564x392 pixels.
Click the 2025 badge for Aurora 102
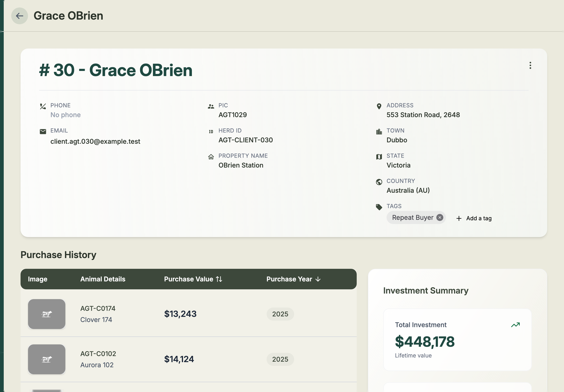click(x=280, y=359)
